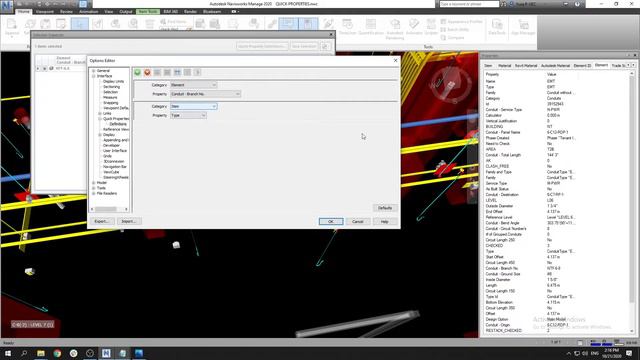This screenshot has width=640, height=360.
Task: Click the Import... button
Action: pos(129,221)
